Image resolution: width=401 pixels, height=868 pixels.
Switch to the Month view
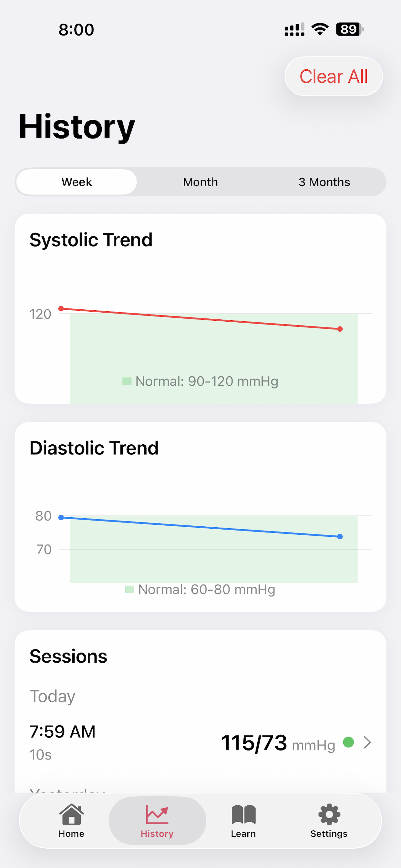[x=200, y=182]
